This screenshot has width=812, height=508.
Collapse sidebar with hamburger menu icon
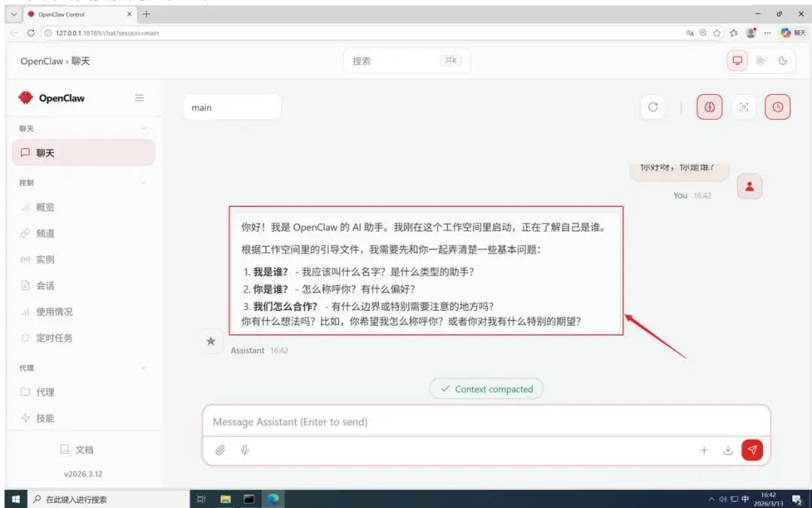click(139, 98)
